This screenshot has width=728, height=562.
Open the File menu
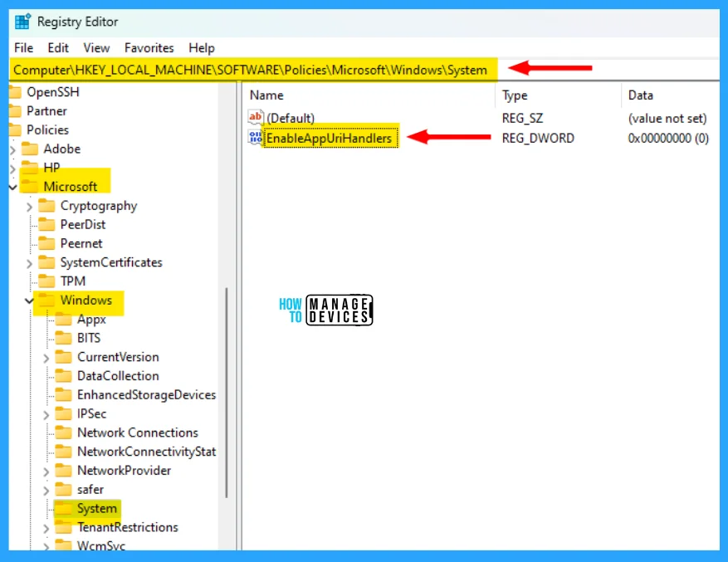coord(24,48)
